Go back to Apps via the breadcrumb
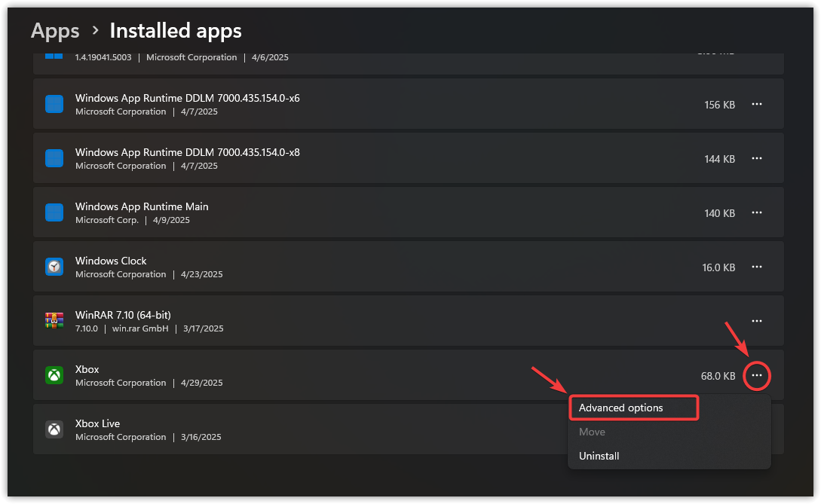 click(x=55, y=30)
